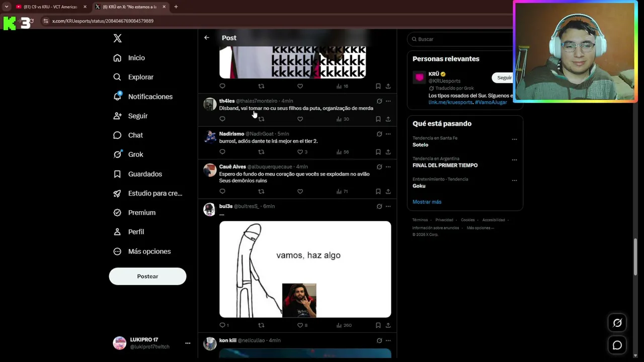Repost Nadirismo's tweet
Screen dimensions: 644x362
[261, 152]
